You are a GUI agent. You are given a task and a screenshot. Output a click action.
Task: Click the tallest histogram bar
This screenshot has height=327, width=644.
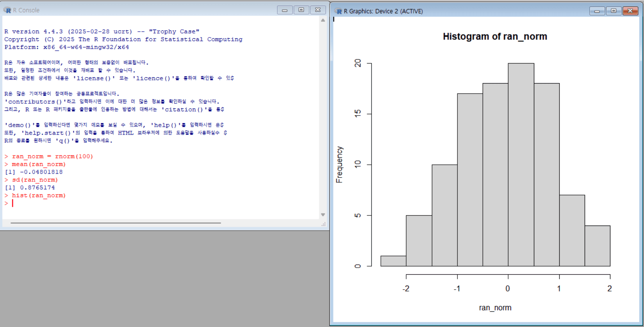[521, 164]
